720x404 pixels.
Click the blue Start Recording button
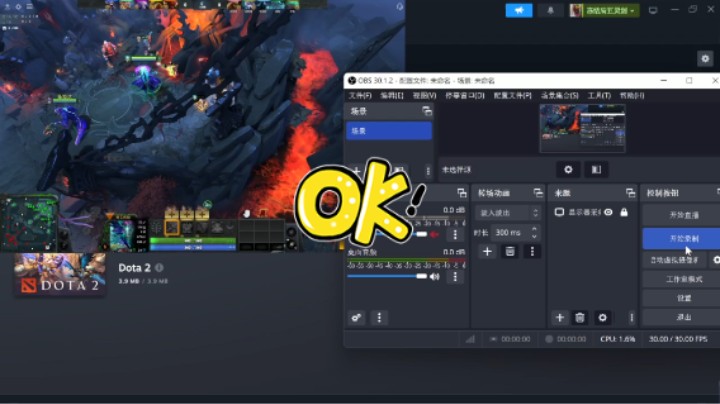coord(684,239)
